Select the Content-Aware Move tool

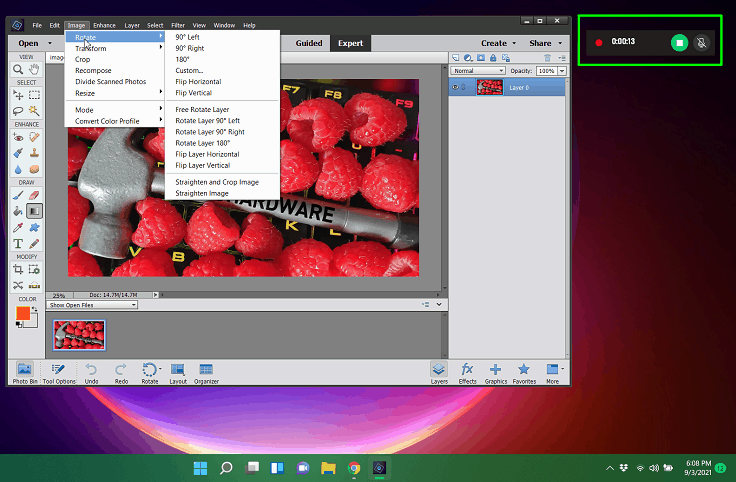click(18, 285)
